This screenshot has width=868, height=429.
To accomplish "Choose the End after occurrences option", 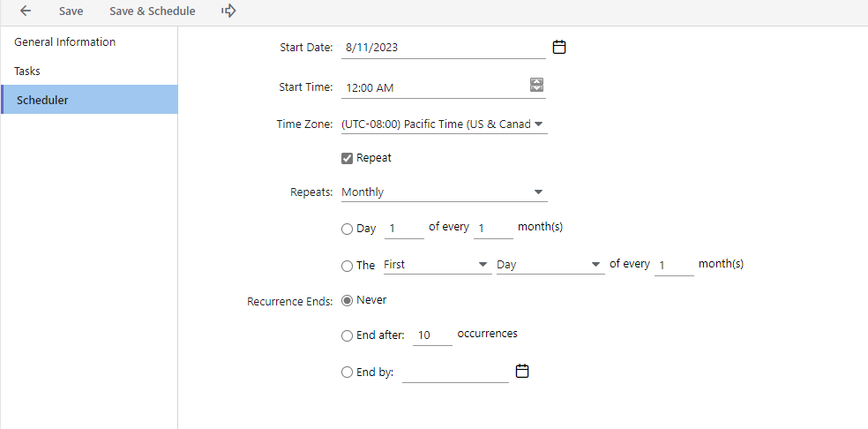I will coord(347,336).
